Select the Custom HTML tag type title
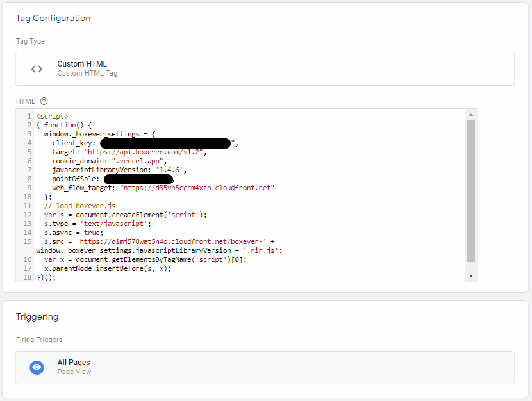 pos(82,64)
